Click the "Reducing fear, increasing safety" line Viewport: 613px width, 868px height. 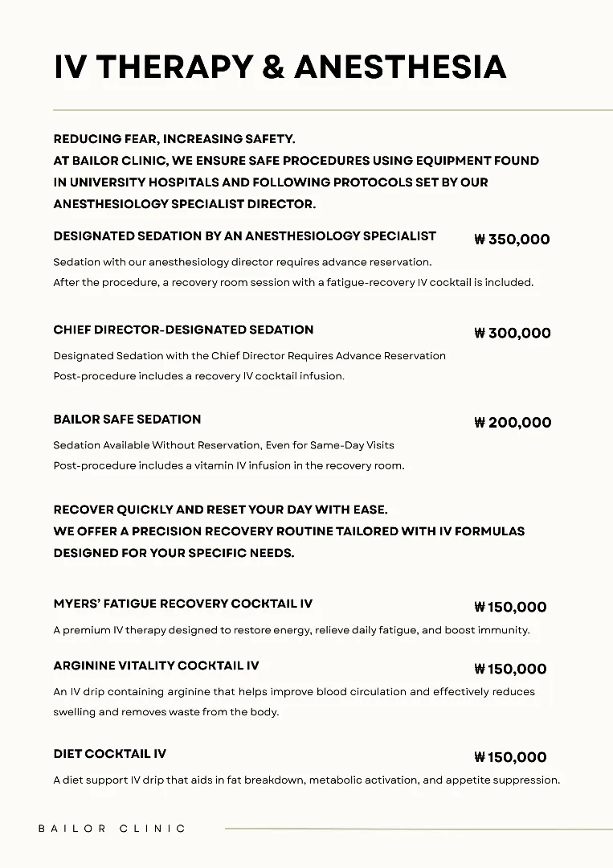pos(174,139)
